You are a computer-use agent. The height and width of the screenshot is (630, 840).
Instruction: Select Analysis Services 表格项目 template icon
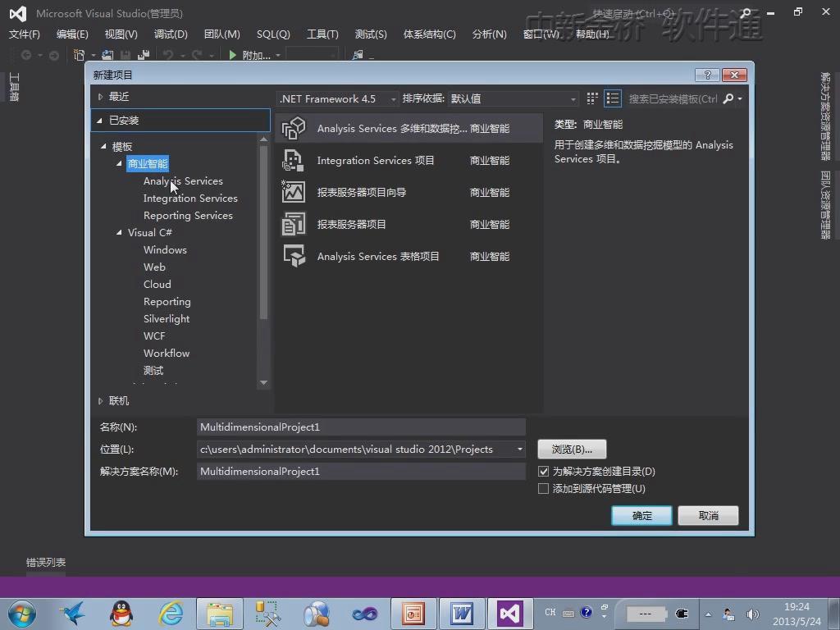[294, 256]
